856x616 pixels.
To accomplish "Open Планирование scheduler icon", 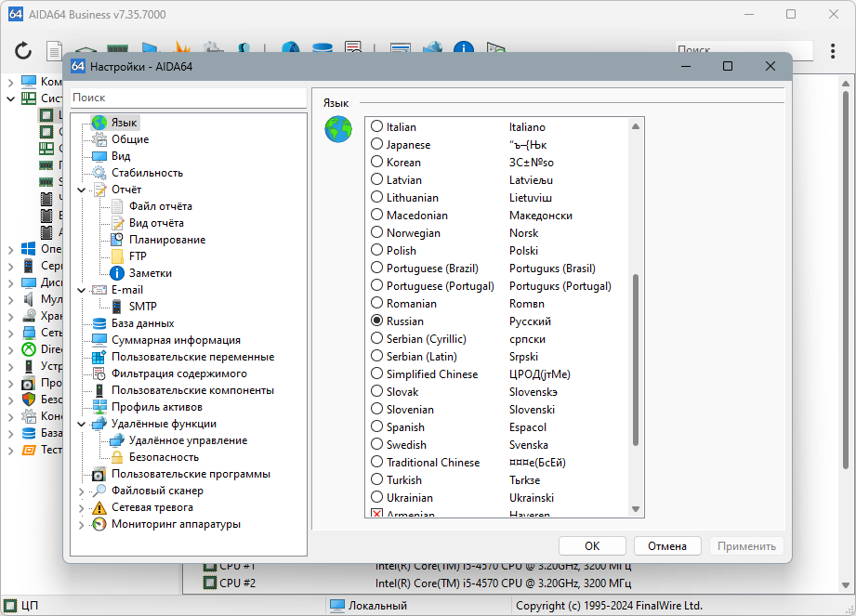I will [x=117, y=240].
